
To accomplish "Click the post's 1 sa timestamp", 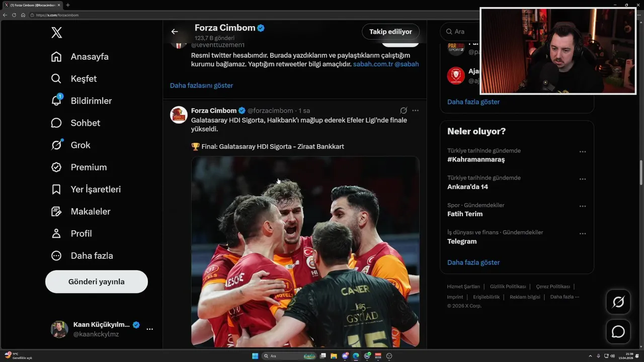I will (x=304, y=111).
